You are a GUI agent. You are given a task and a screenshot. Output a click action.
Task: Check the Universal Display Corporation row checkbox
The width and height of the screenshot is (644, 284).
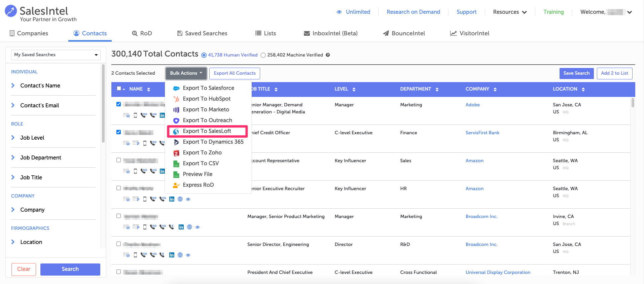[x=118, y=272]
